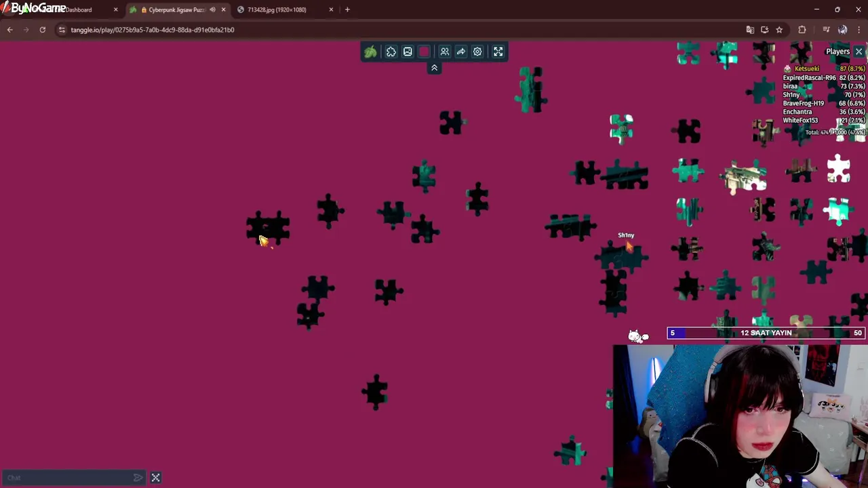The height and width of the screenshot is (488, 868).
Task: Show the puzzle preview image
Action: click(408, 52)
